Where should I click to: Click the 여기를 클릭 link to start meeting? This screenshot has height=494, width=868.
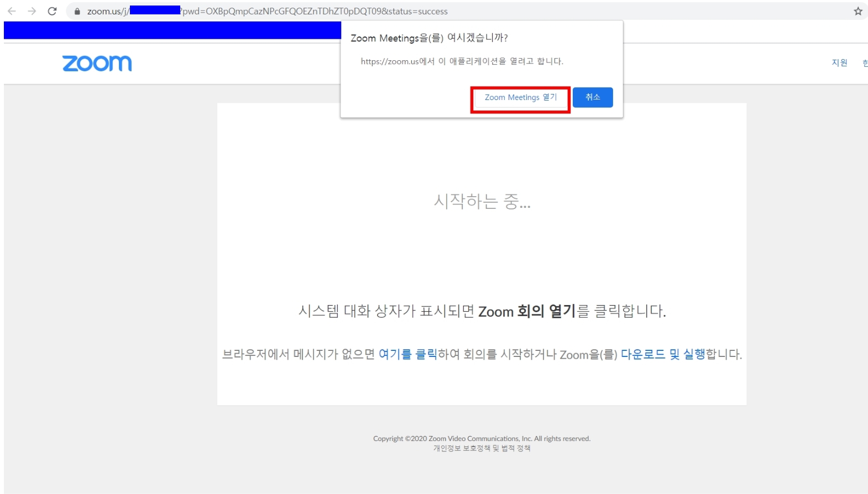[407, 354]
